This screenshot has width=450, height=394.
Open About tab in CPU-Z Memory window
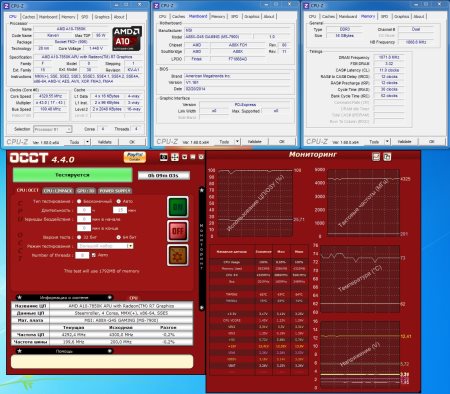click(x=419, y=16)
